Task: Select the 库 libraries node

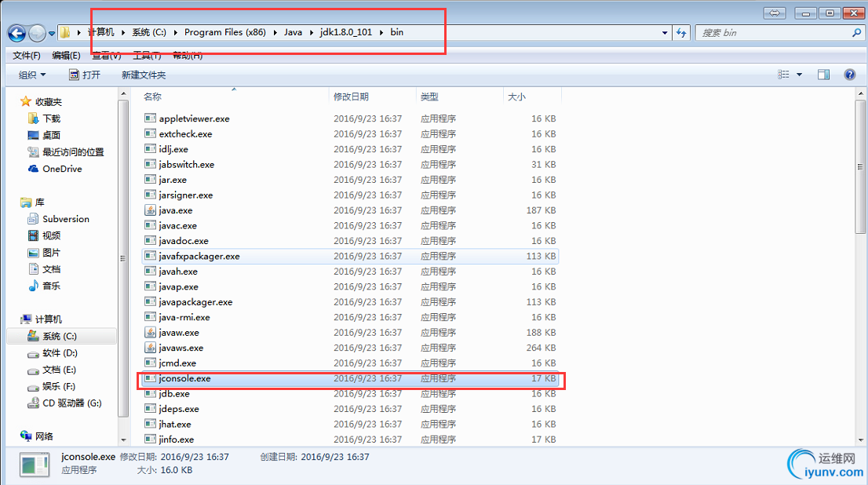Action: (32, 202)
